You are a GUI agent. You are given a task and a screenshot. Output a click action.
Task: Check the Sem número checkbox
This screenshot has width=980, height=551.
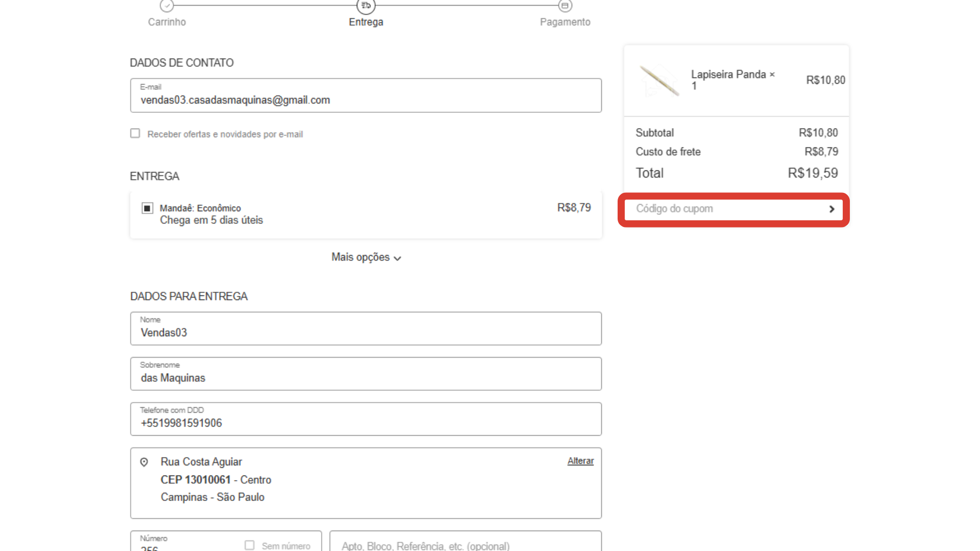click(250, 545)
